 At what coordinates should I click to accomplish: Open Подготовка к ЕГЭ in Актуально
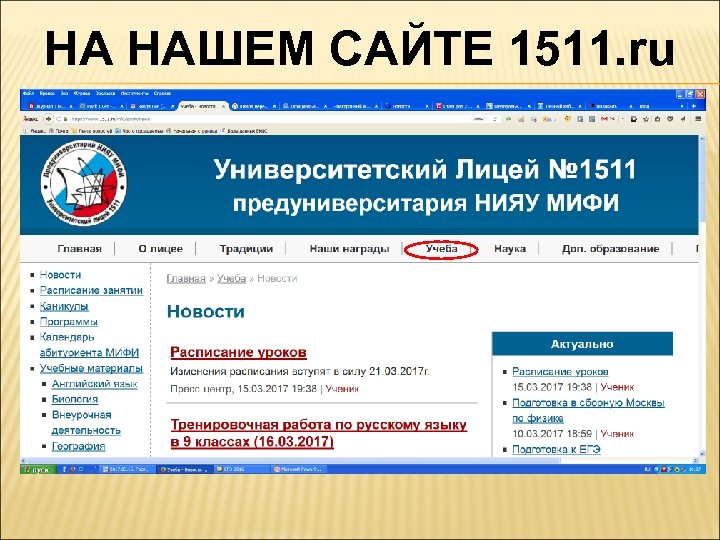click(556, 450)
